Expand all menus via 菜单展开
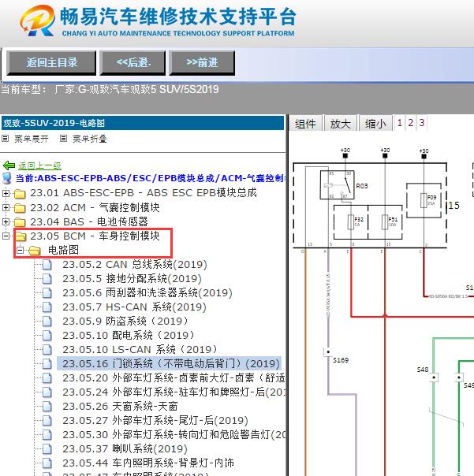 pos(32,139)
